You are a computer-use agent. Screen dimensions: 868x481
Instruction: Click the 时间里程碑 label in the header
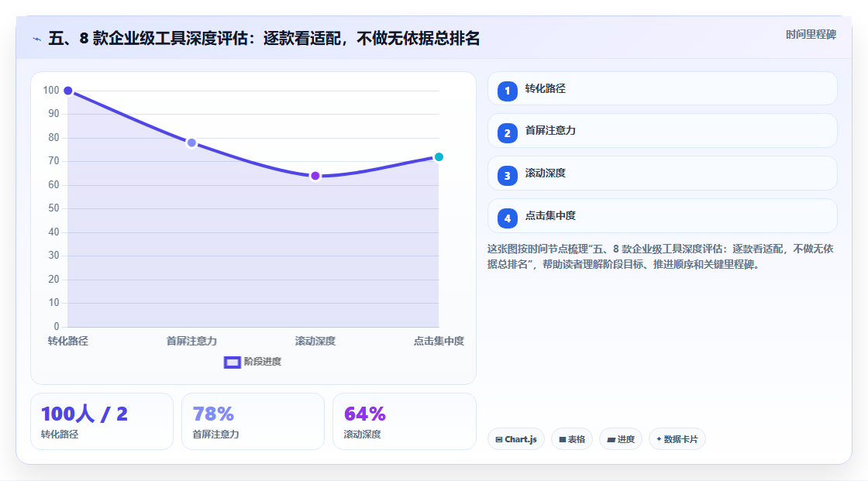point(811,34)
